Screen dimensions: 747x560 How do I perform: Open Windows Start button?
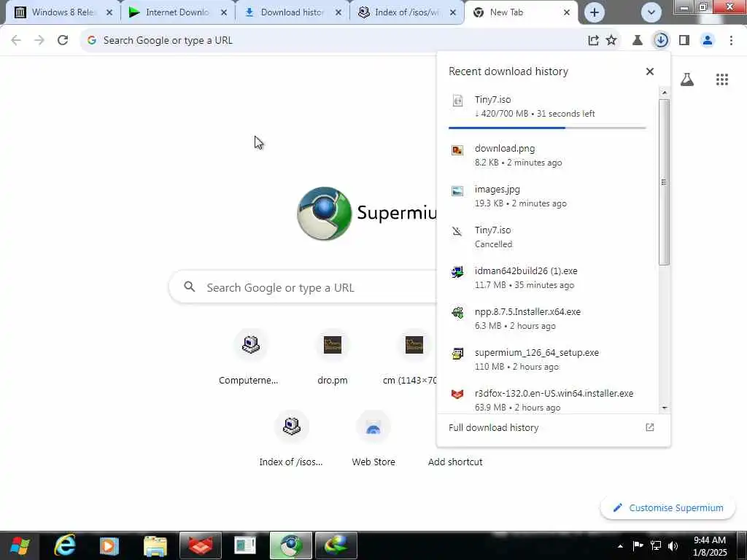coord(19,545)
